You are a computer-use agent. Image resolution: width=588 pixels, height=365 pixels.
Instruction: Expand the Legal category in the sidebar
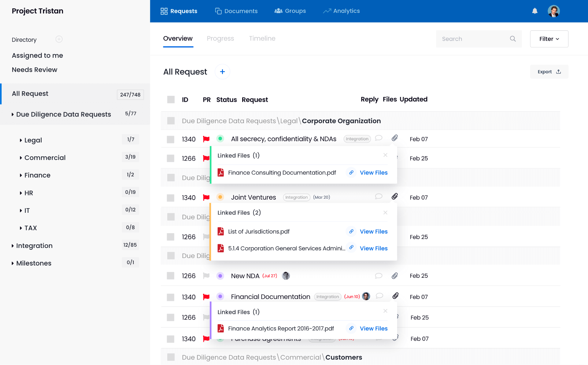point(21,140)
